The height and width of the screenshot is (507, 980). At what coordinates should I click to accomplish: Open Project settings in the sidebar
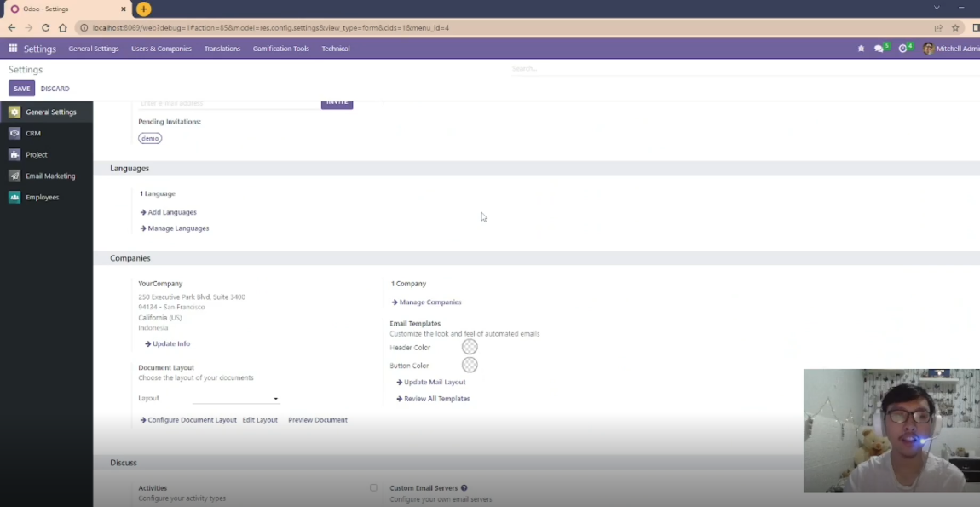tap(35, 154)
